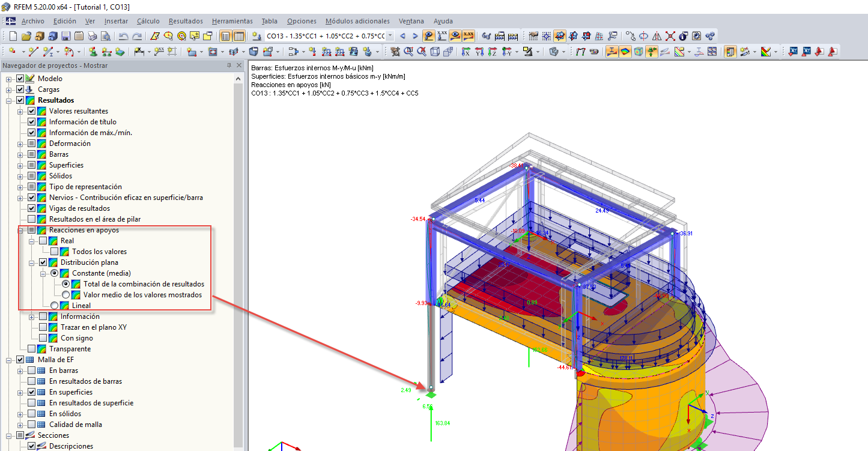Pin the Navegador de proyectos panel
The image size is (868, 451).
click(229, 65)
